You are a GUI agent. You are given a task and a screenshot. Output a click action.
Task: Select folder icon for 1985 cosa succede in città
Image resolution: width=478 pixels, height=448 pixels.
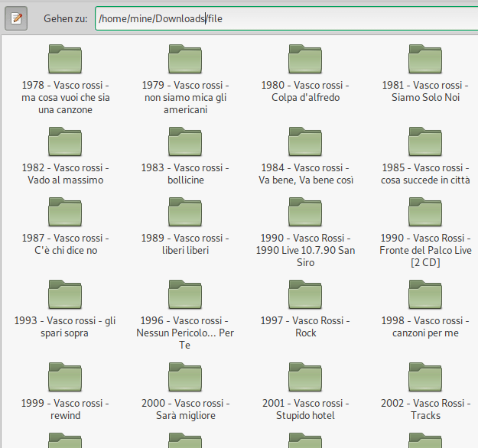pyautogui.click(x=425, y=141)
